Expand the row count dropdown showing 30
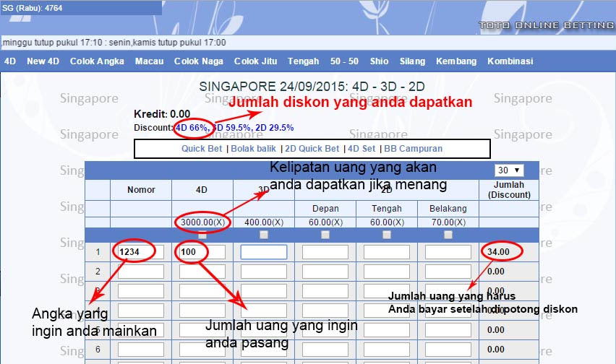Screen dimensions: 616x364 [x=509, y=170]
